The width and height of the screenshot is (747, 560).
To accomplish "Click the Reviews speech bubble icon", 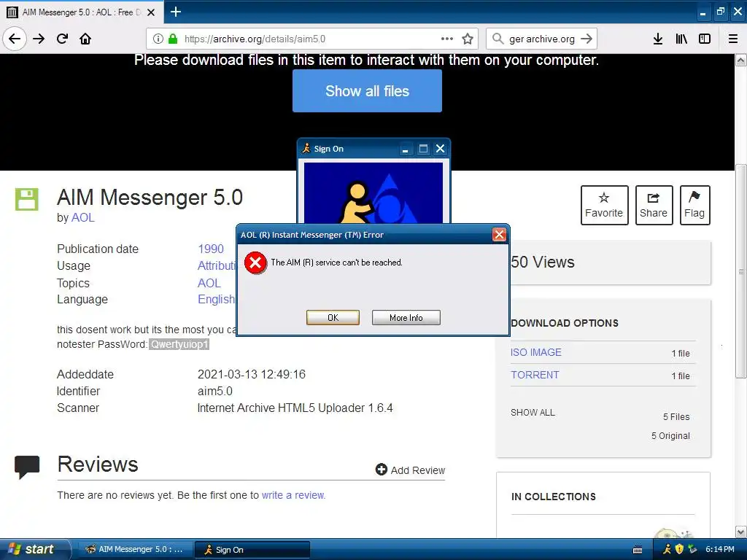I will [x=27, y=467].
